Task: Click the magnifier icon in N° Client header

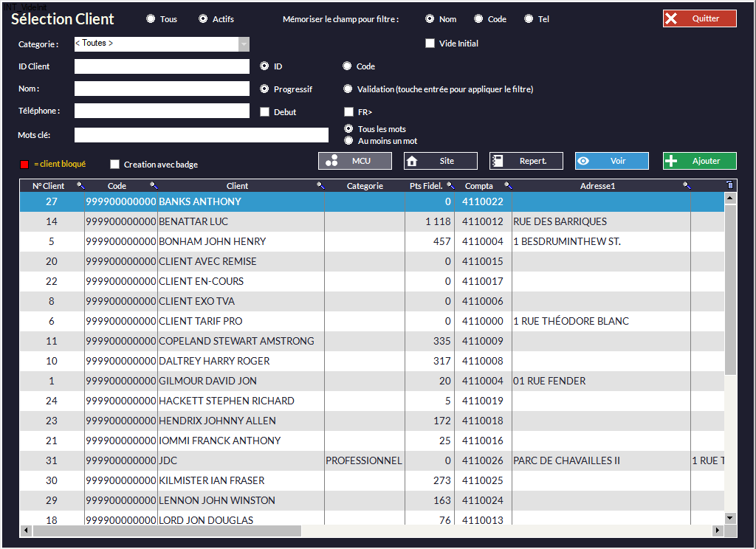Action: 80,186
